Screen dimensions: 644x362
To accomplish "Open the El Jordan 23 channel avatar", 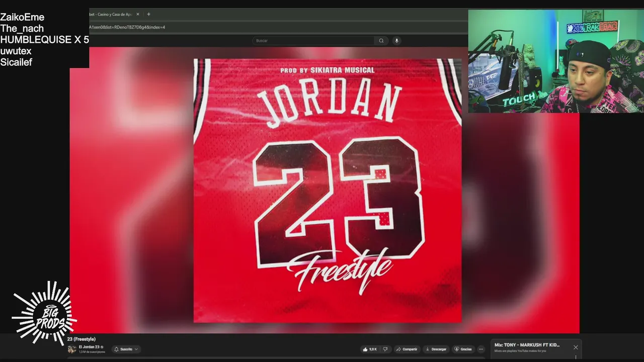I will point(72,349).
